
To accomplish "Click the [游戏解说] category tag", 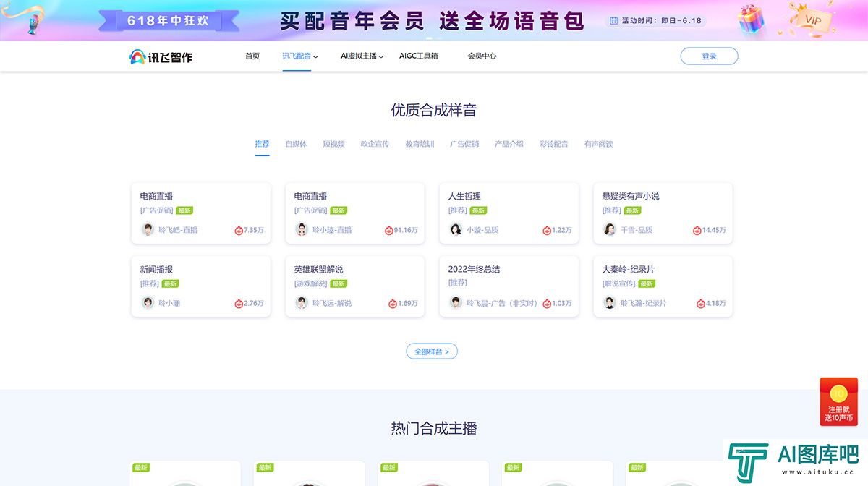I will pyautogui.click(x=310, y=283).
